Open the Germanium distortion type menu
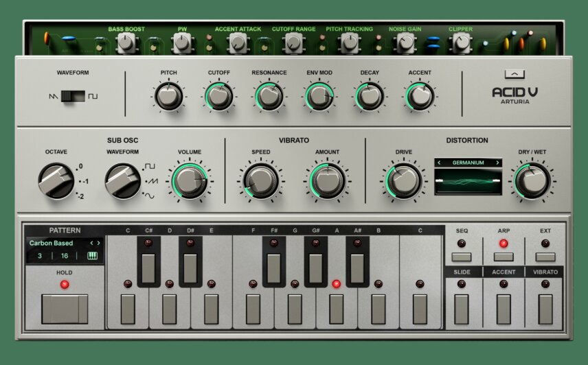588x365 pixels. (468, 163)
